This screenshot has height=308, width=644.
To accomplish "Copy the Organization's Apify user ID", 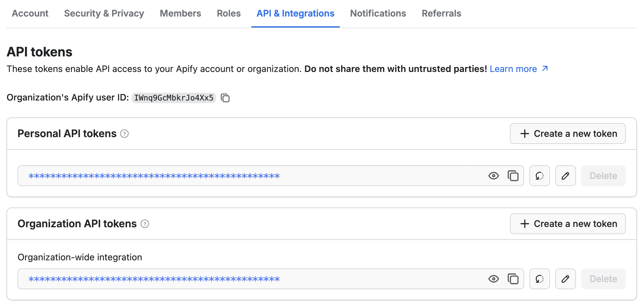I will (x=225, y=98).
